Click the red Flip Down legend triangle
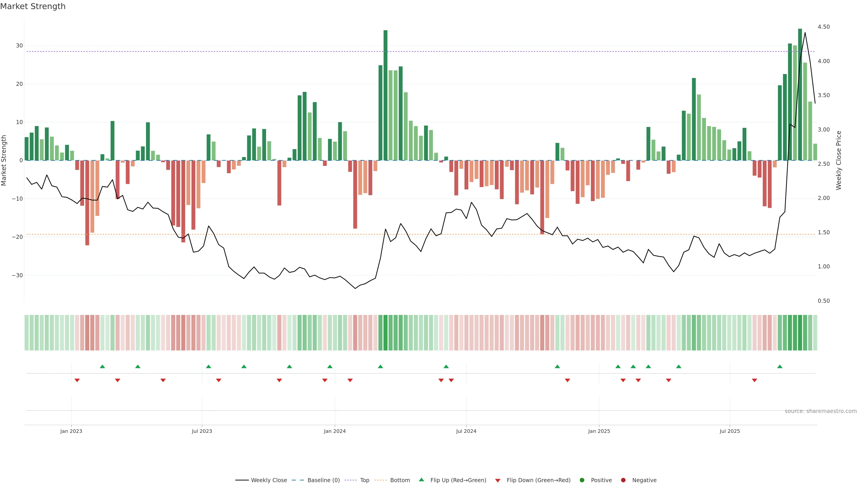The image size is (868, 488). [x=498, y=480]
